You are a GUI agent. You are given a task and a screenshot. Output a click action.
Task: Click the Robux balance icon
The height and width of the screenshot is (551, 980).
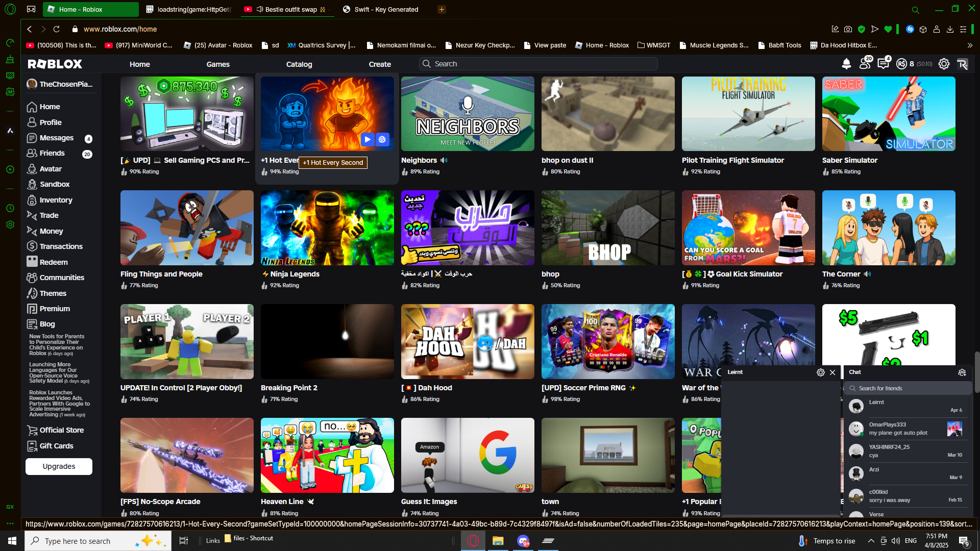pos(902,64)
